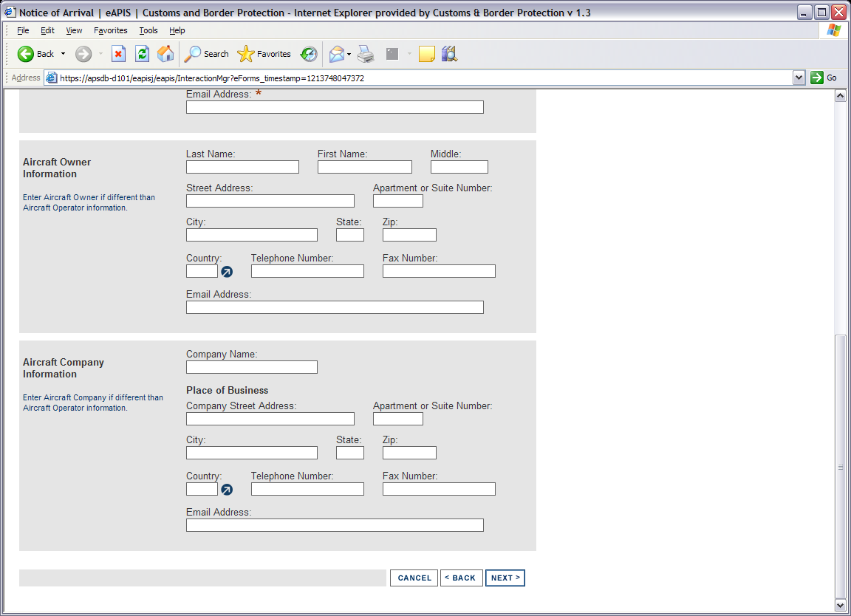
Task: Refresh the page with the Refresh icon
Action: click(142, 54)
